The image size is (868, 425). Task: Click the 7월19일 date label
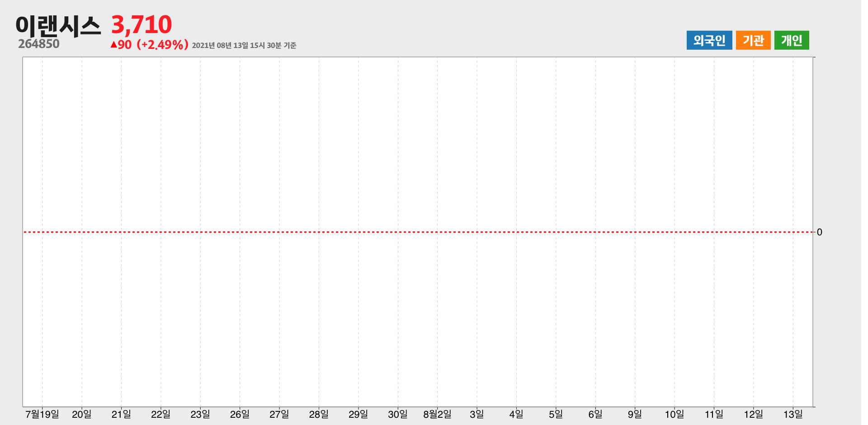pyautogui.click(x=42, y=414)
